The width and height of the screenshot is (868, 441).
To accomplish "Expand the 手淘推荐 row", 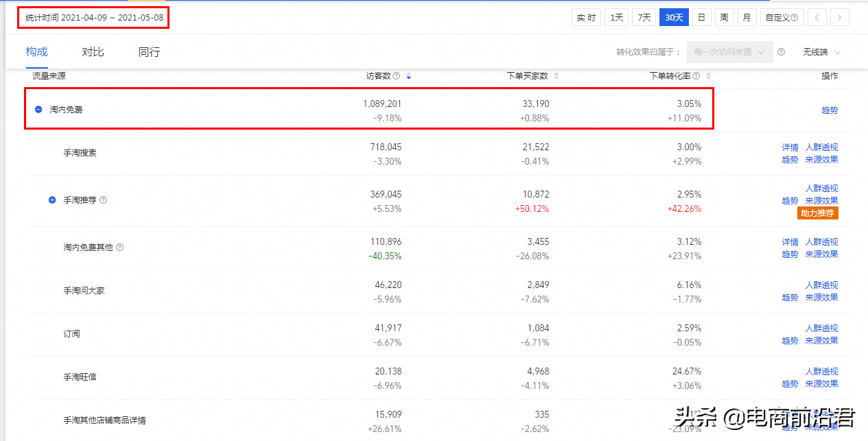I will coord(52,200).
